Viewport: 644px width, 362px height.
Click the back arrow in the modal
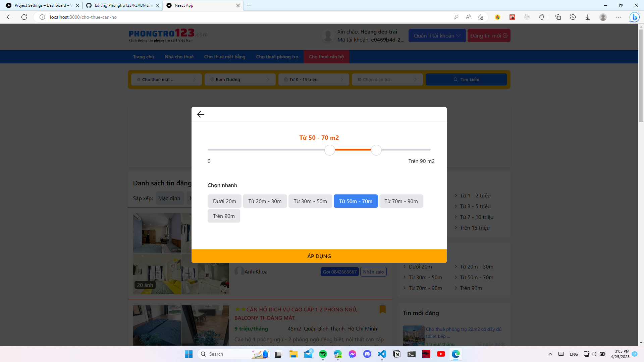pos(201,114)
